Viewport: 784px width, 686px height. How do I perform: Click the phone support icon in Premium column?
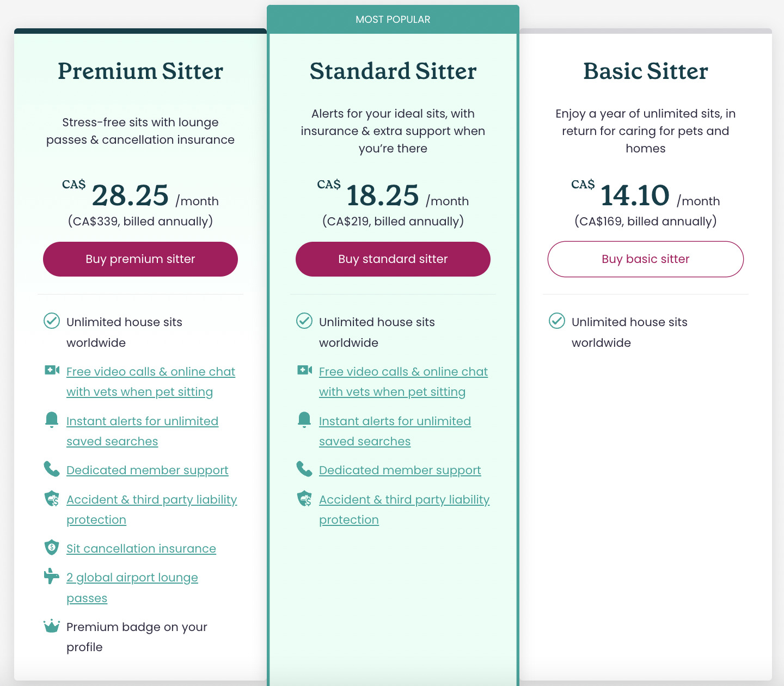pyautogui.click(x=52, y=469)
